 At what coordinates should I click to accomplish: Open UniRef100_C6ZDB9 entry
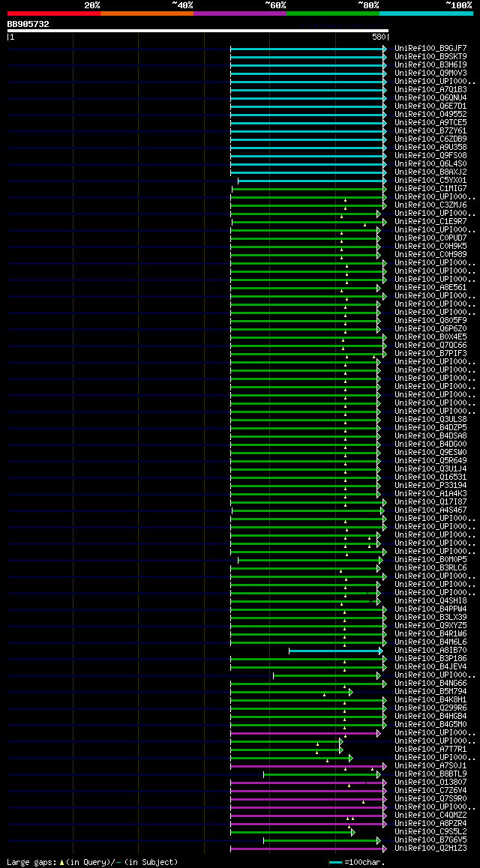pos(430,139)
